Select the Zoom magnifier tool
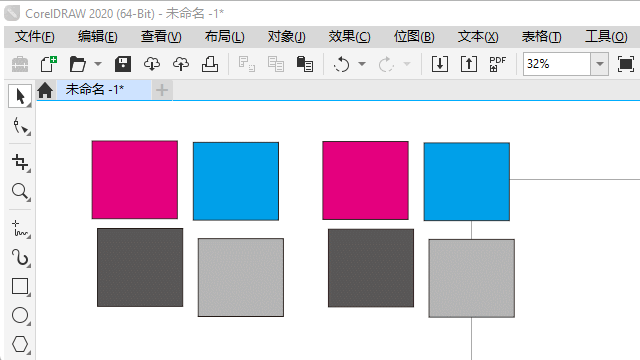Screen dimensions: 640x360 [x=20, y=191]
